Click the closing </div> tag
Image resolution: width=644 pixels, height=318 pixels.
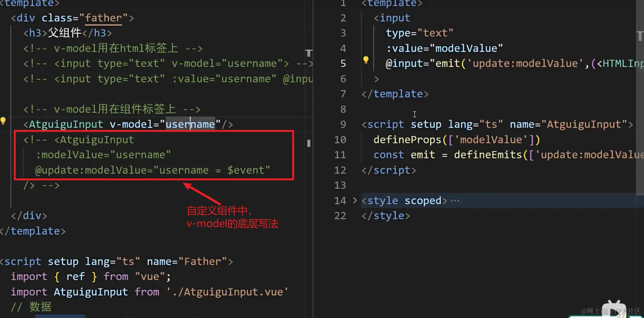(x=29, y=216)
